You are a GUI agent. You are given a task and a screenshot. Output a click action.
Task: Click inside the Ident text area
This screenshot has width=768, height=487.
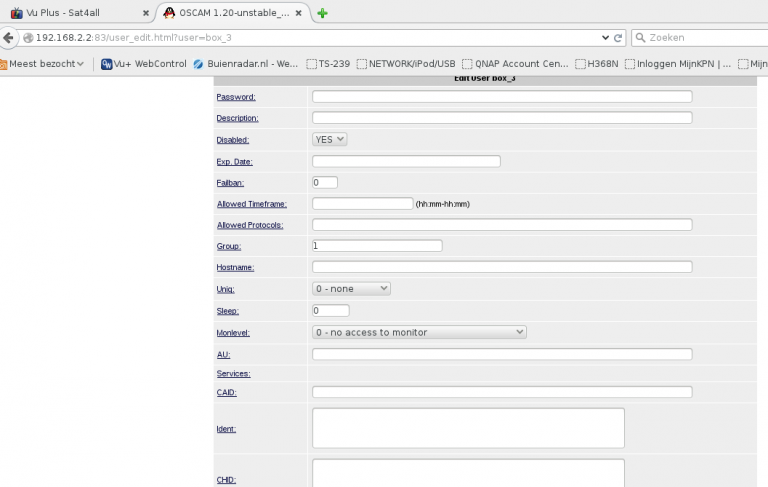(468, 428)
